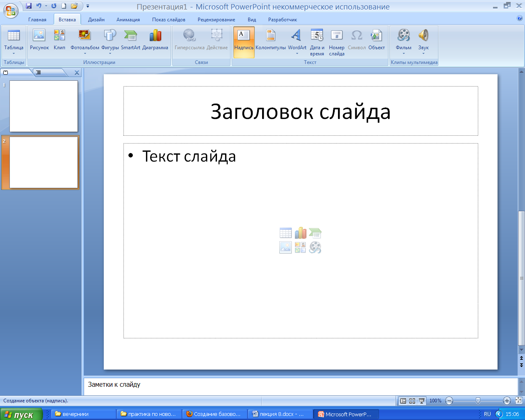525x420 pixels.
Task: Insert Дата и время date and time
Action: (x=317, y=42)
